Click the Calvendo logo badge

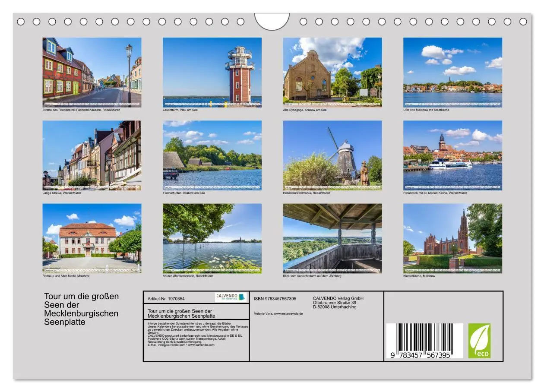click(230, 297)
